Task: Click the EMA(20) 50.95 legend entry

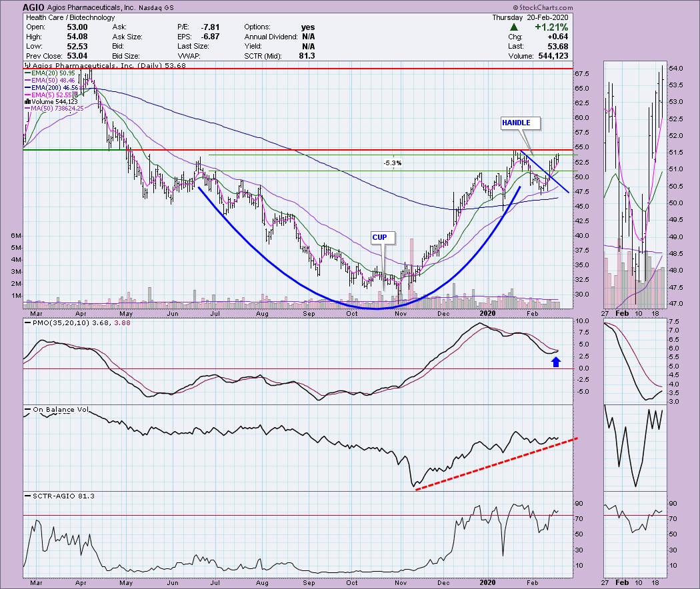Action: click(50, 73)
